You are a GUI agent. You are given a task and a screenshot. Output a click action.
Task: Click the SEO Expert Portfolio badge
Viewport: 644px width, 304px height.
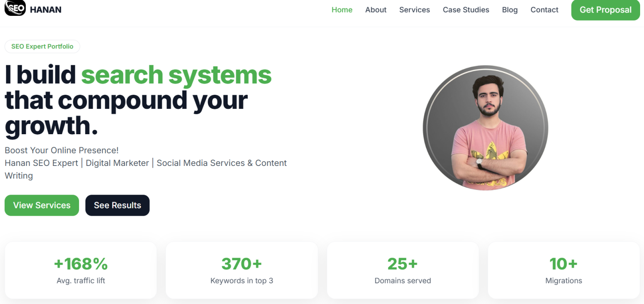click(42, 46)
